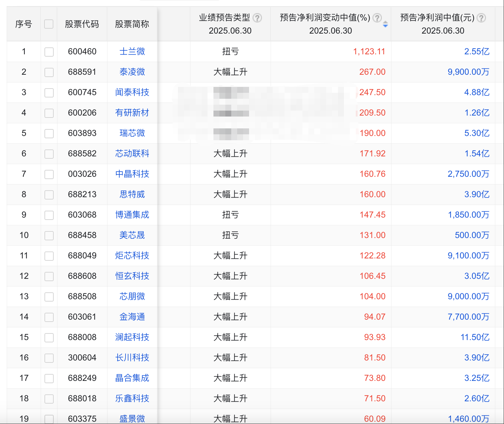Check the 澜起科技 row checkbox

click(49, 337)
